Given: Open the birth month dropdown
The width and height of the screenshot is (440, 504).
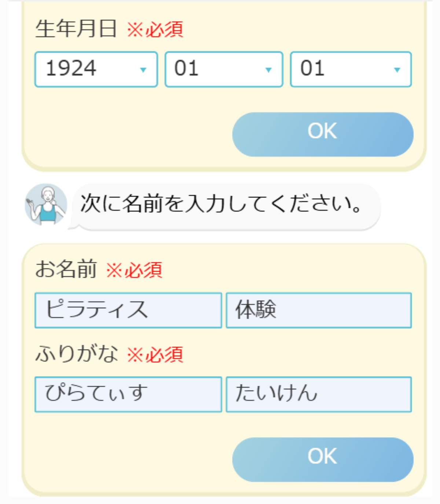Looking at the screenshot, I should 224,69.
